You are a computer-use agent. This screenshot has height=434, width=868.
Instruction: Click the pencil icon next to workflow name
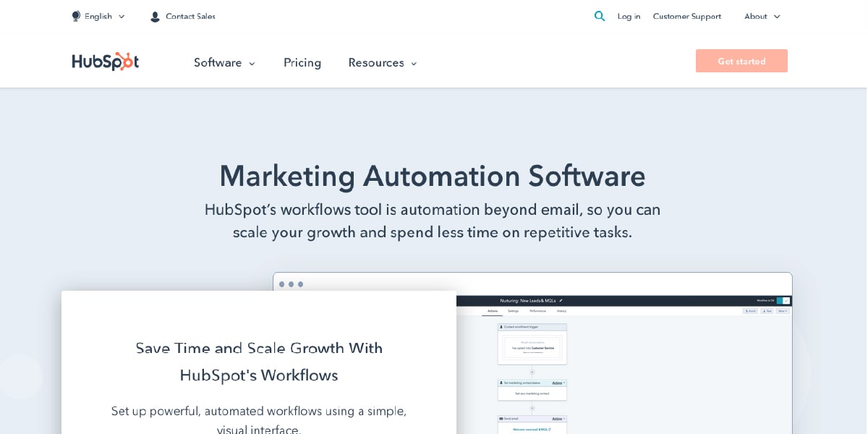pyautogui.click(x=561, y=300)
